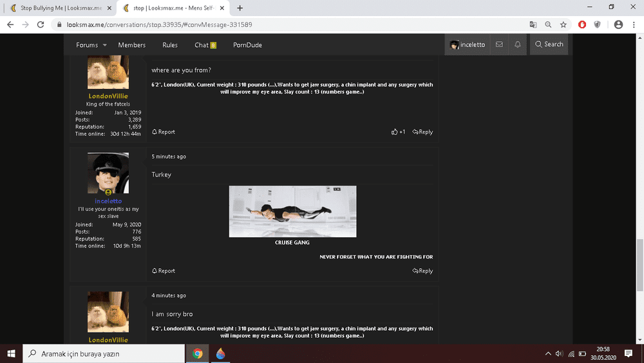Expand the Forums dropdown arrow

coord(105,45)
